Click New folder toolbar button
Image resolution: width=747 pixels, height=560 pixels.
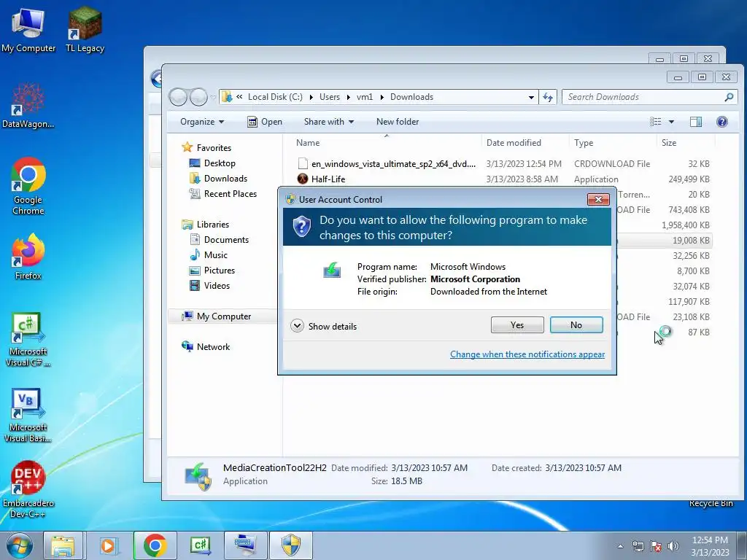(x=398, y=122)
